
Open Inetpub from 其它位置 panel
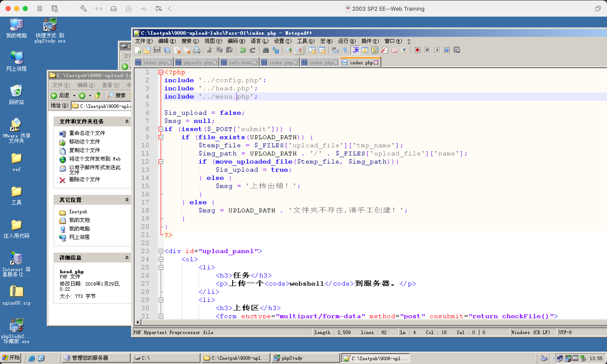(x=78, y=212)
